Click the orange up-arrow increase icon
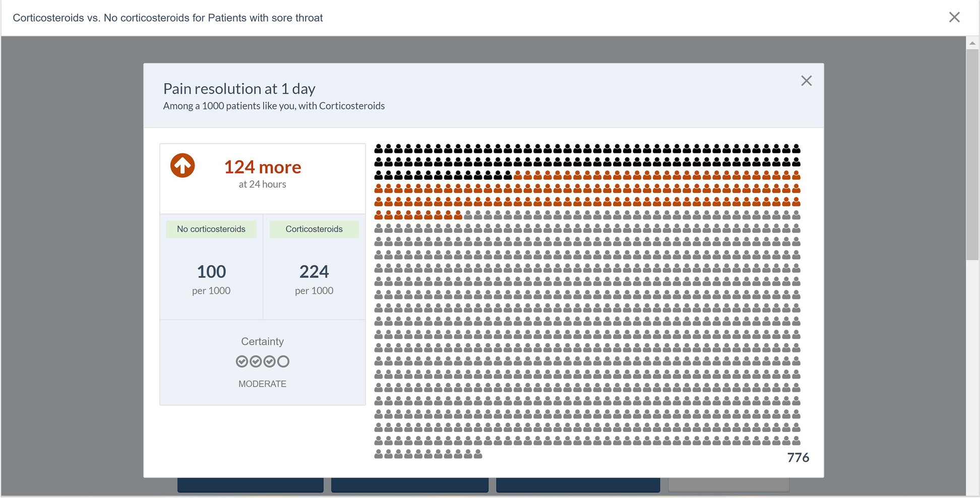Viewport: 980px width, 498px height. pos(182,165)
